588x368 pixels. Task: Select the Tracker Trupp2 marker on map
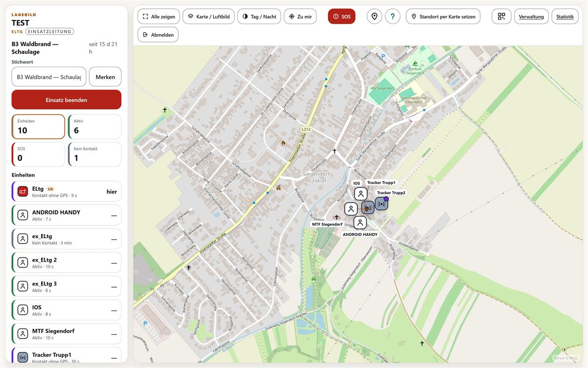click(x=381, y=203)
